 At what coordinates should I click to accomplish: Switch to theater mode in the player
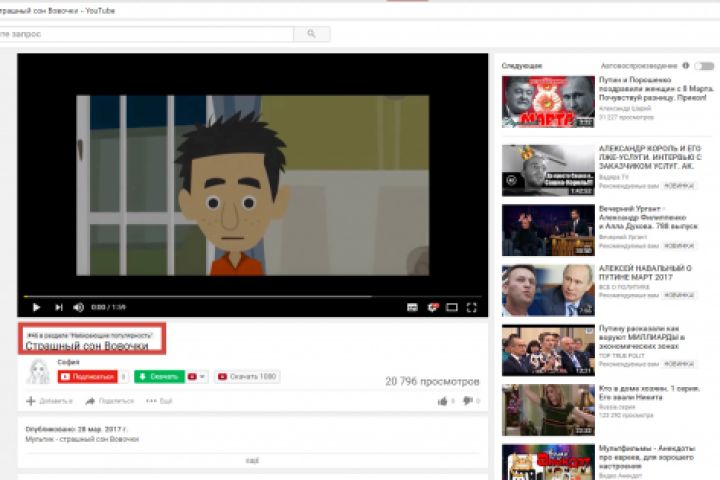452,307
